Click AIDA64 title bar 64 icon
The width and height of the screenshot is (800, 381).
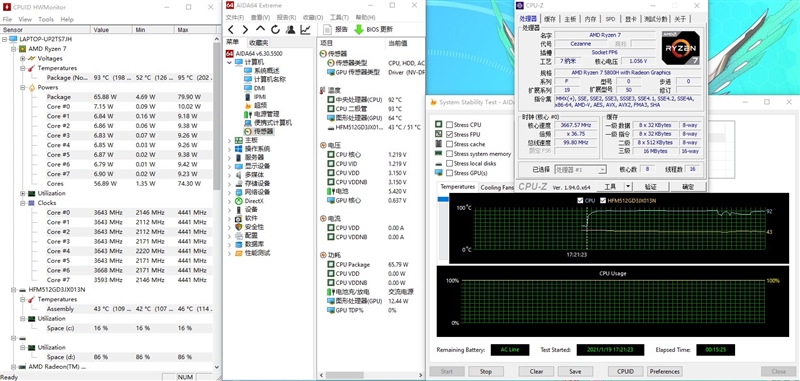[230, 5]
